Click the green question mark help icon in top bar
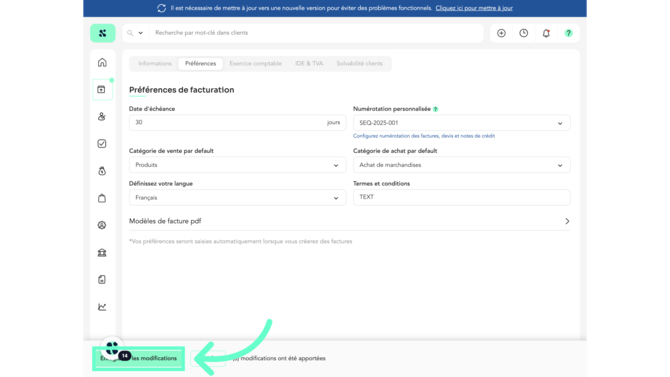 pyautogui.click(x=568, y=33)
